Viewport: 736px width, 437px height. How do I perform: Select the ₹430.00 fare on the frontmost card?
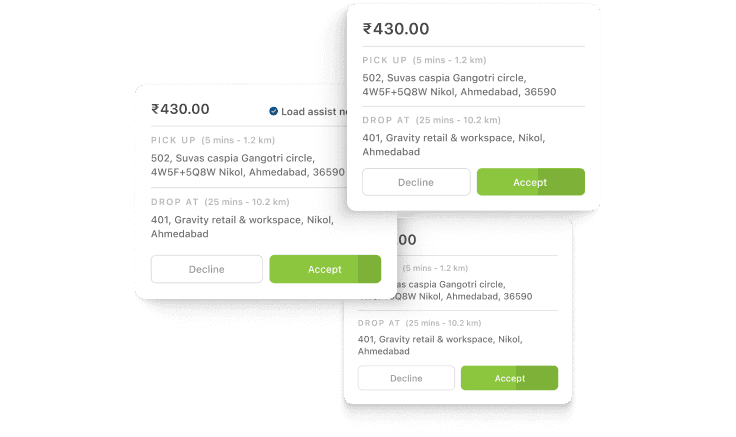click(x=396, y=29)
